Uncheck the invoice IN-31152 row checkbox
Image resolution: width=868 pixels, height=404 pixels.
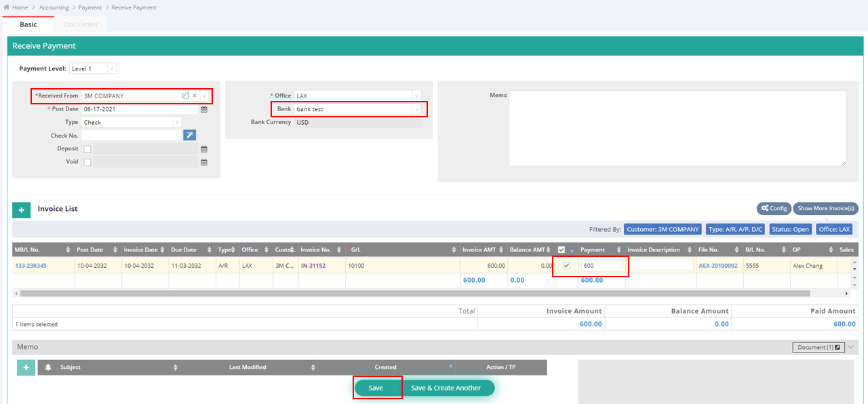[x=566, y=266]
